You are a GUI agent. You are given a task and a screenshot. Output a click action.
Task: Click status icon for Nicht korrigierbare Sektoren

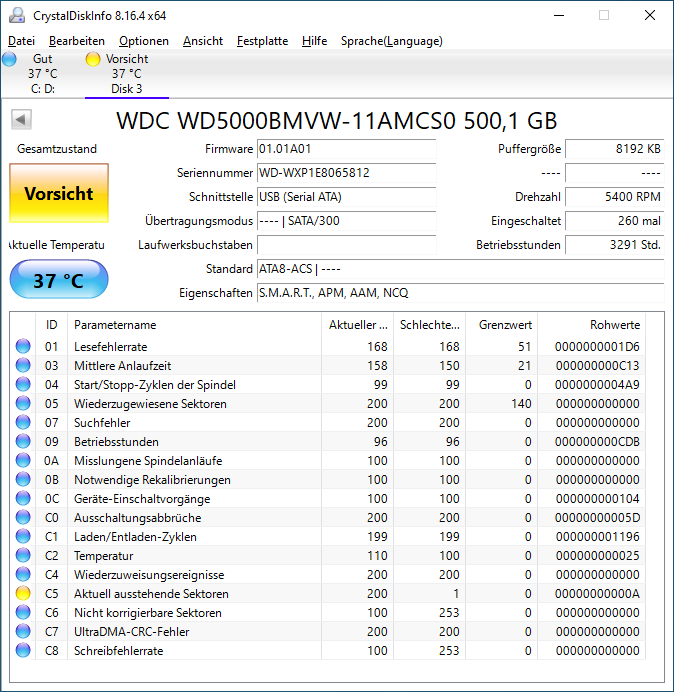click(x=23, y=612)
